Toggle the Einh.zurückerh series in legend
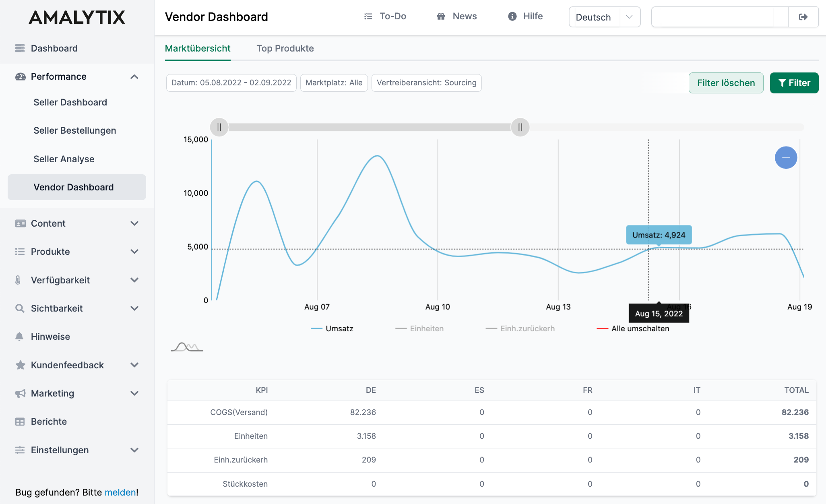This screenshot has width=826, height=504. 520,328
